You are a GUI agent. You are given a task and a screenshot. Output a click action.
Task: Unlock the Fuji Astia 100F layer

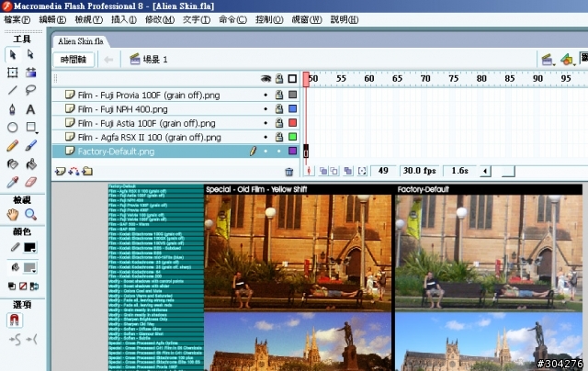tap(279, 122)
